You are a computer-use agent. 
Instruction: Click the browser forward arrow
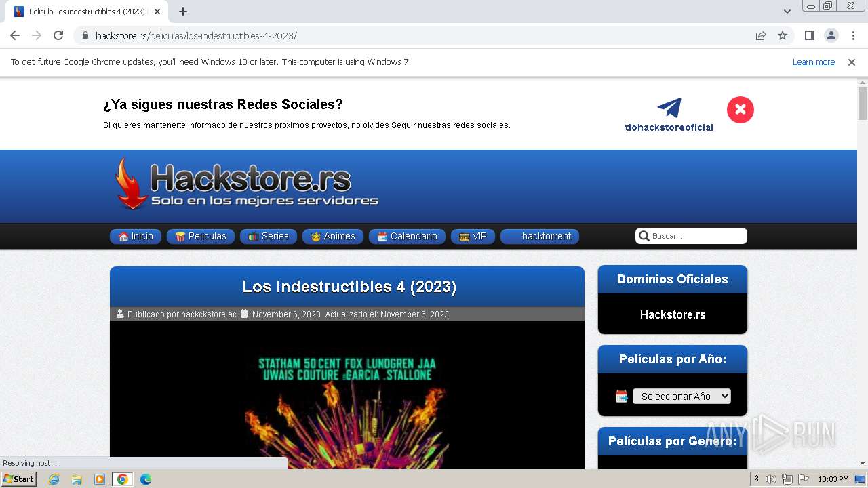click(x=37, y=35)
